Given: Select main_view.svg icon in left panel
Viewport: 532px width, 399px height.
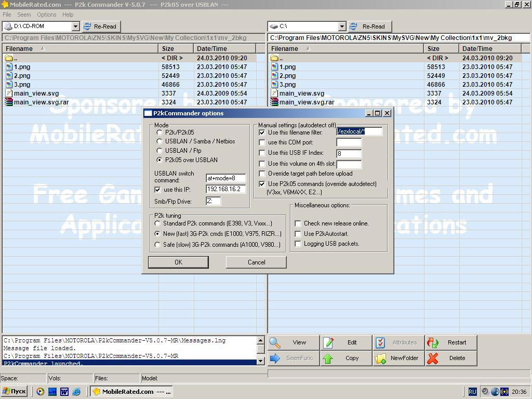Looking at the screenshot, I should 9,94.
